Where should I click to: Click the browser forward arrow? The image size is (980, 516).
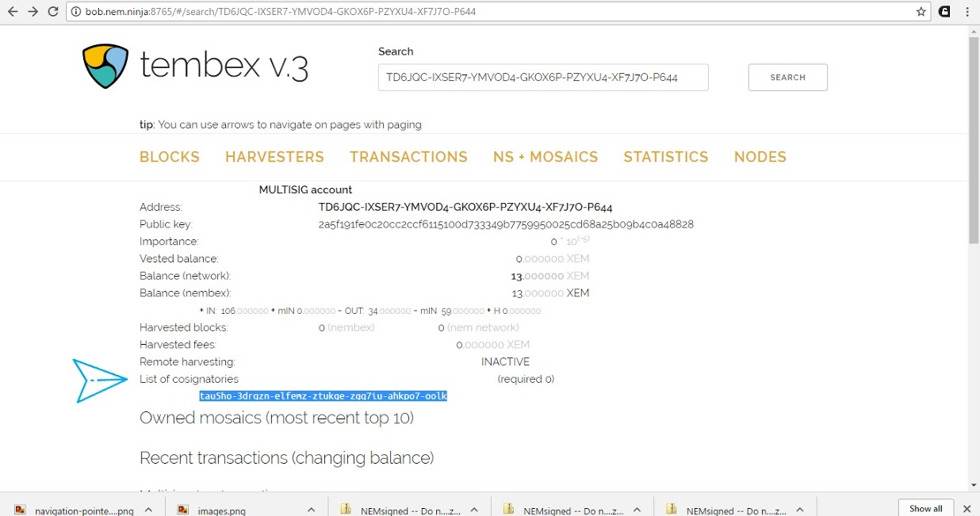33,12
